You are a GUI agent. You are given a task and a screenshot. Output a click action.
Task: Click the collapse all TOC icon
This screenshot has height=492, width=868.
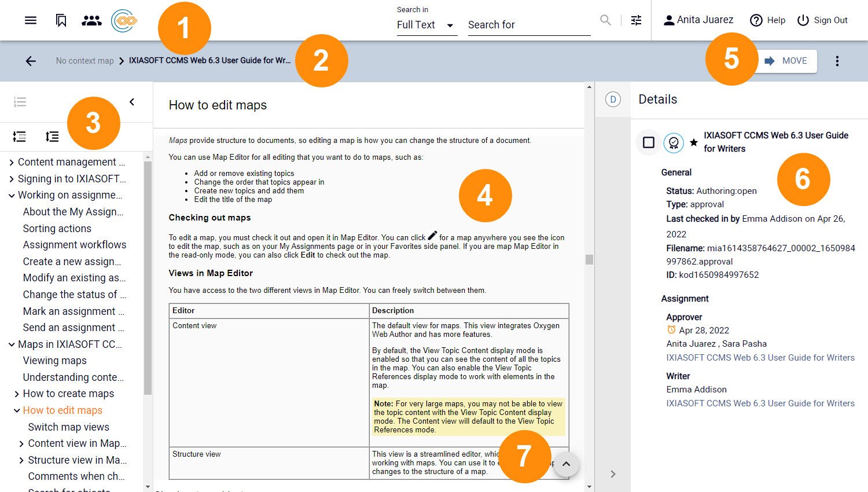pyautogui.click(x=52, y=137)
